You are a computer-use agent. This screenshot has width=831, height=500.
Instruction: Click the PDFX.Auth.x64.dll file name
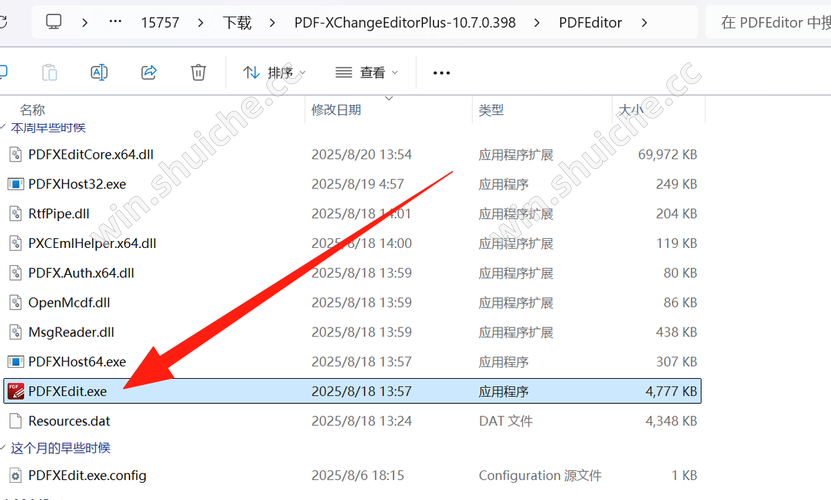[x=81, y=273]
